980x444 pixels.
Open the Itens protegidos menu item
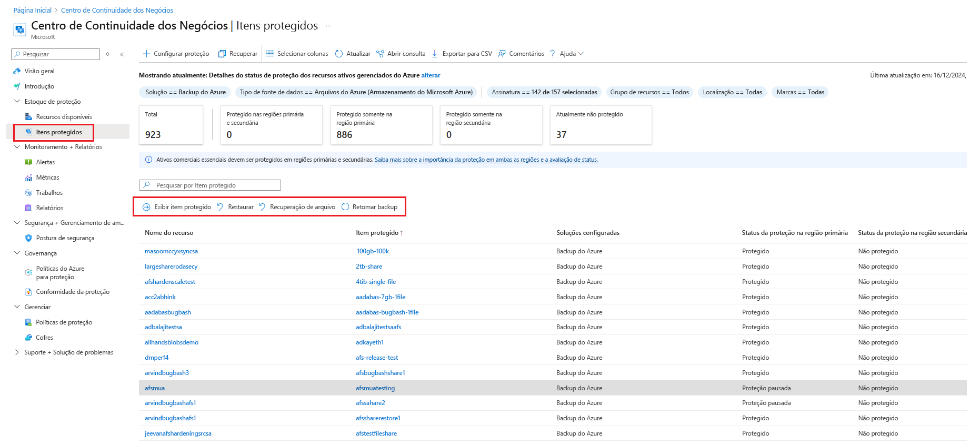pos(59,132)
